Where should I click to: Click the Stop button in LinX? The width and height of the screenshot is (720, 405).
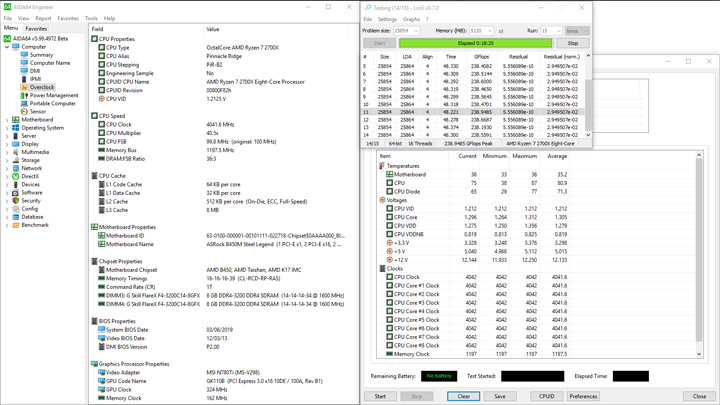click(x=573, y=43)
